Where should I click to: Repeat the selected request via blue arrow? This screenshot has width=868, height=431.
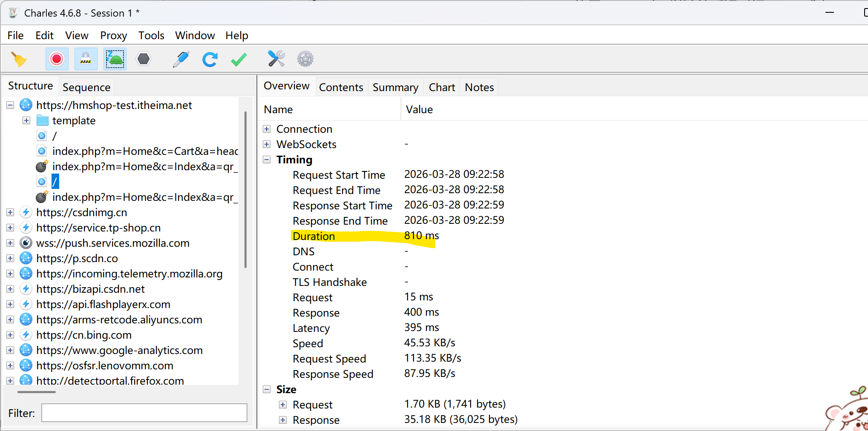pyautogui.click(x=210, y=59)
